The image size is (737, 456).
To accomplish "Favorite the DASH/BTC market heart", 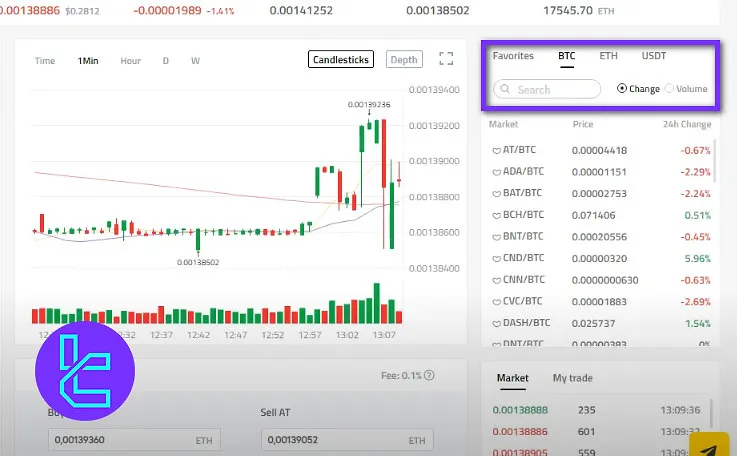I will 496,324.
